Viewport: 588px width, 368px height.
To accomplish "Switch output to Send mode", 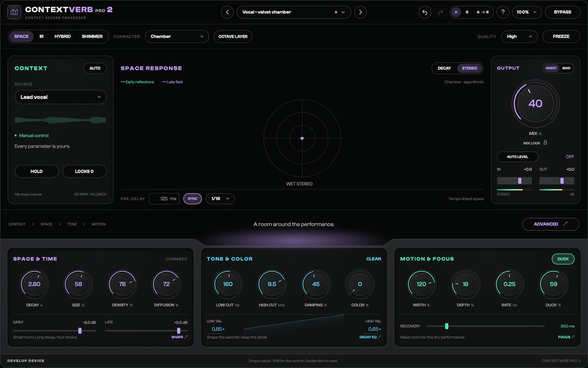I will coord(566,68).
